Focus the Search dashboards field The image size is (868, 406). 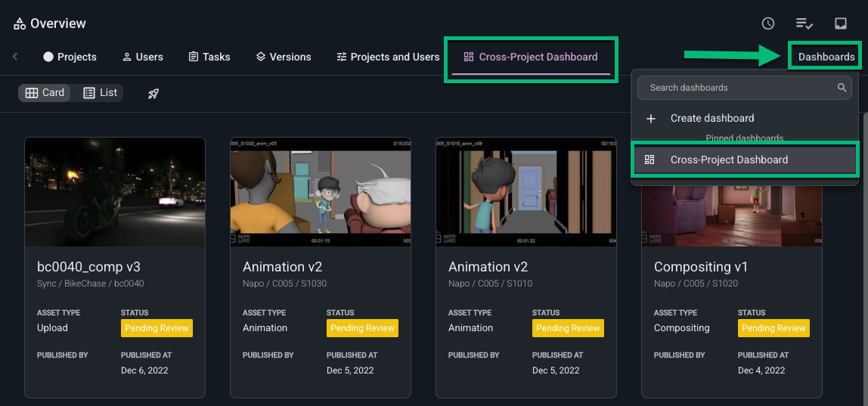click(x=745, y=88)
